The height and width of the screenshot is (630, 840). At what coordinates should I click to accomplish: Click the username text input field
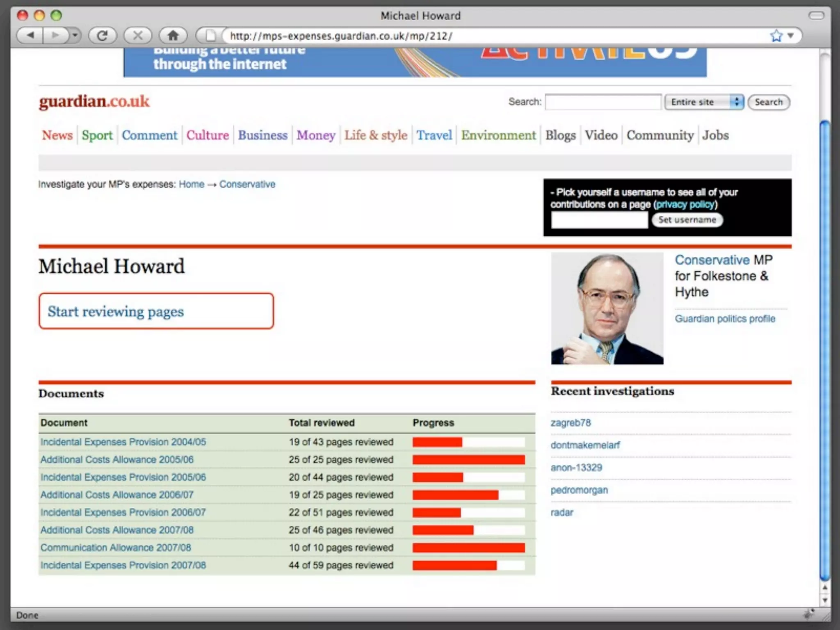coord(599,220)
